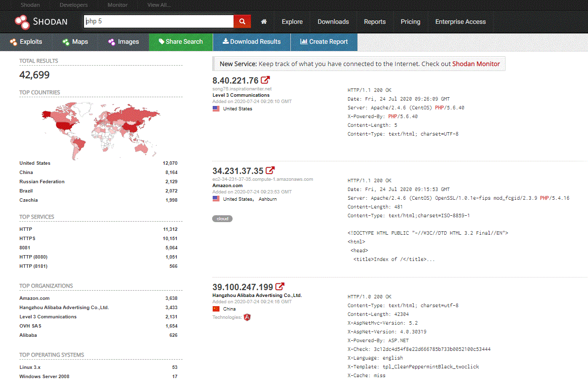
Task: Filter by Alibaba organization
Action: 28,335
